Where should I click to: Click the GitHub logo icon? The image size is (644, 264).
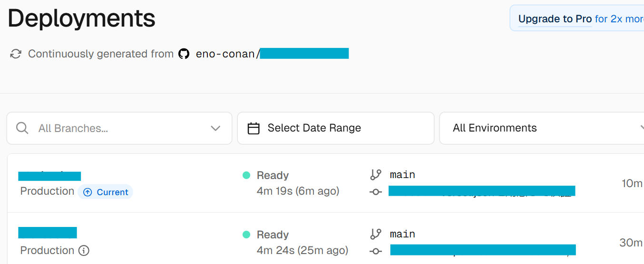coord(184,54)
